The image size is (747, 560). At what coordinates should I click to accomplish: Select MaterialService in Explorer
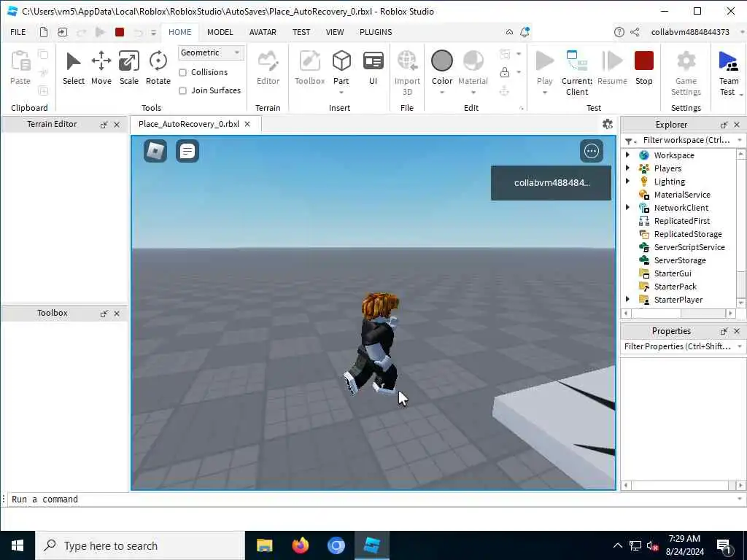pyautogui.click(x=682, y=194)
